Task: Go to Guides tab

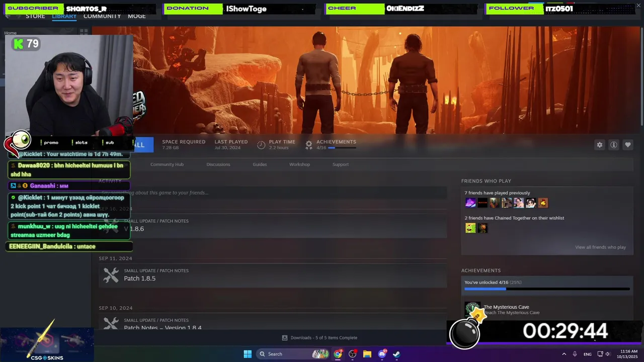Action: [260, 164]
